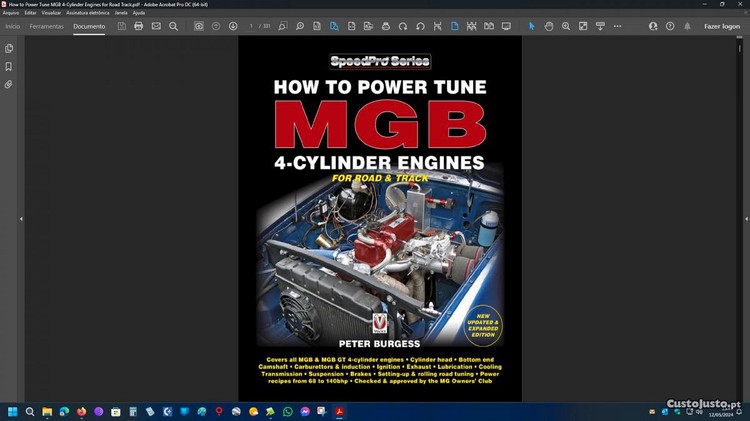Open the Windows Start menu
750x421 pixels.
[x=13, y=411]
